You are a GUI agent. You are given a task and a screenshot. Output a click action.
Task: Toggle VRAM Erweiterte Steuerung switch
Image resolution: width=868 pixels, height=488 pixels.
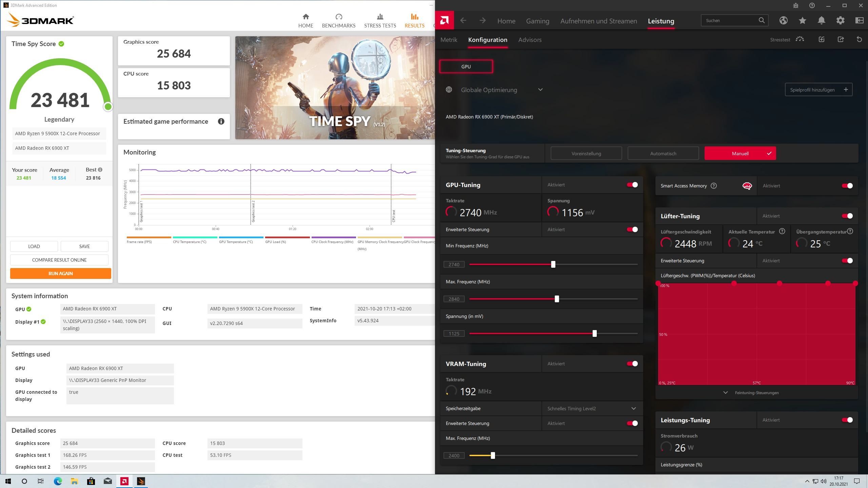tap(632, 423)
